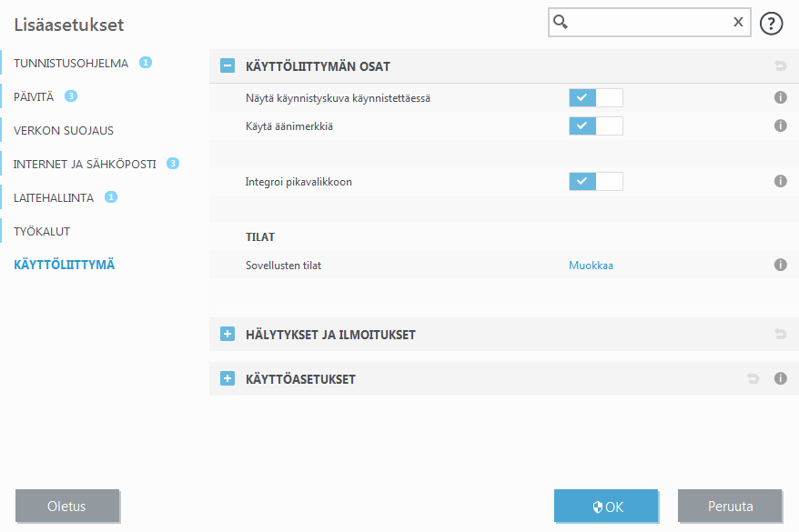Expand the Käyttöasetukset section
This screenshot has height=532, width=799.
[227, 377]
